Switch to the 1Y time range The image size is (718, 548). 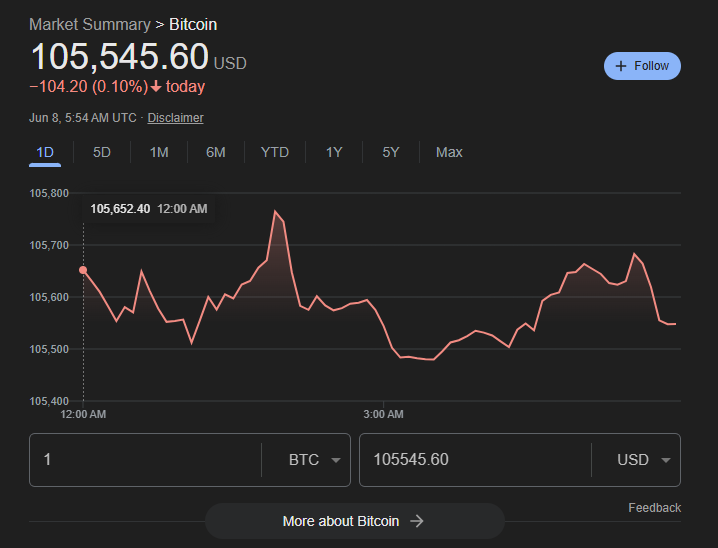coord(334,152)
